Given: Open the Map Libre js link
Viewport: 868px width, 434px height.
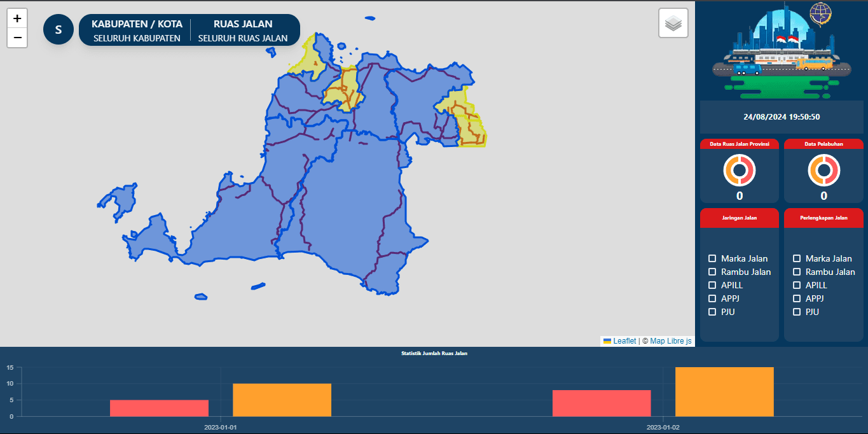Looking at the screenshot, I should tap(671, 341).
